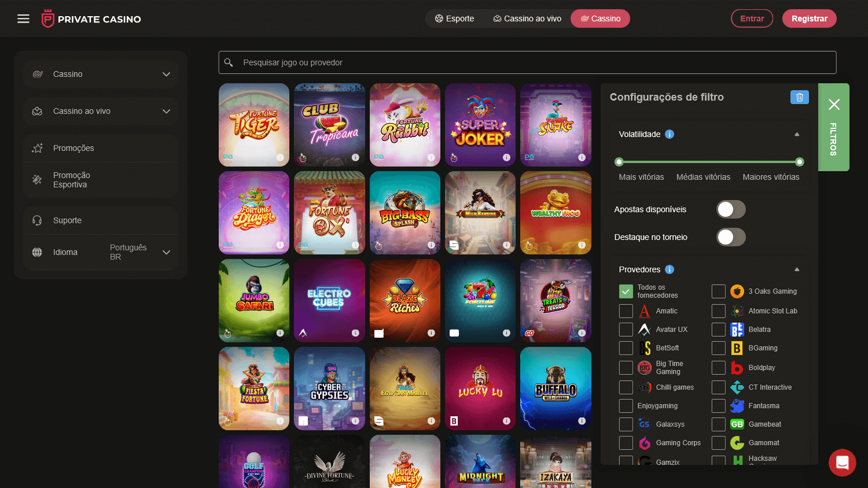Click the info icon on Super Joker
Viewport: 868px width, 488px height.
(x=506, y=157)
